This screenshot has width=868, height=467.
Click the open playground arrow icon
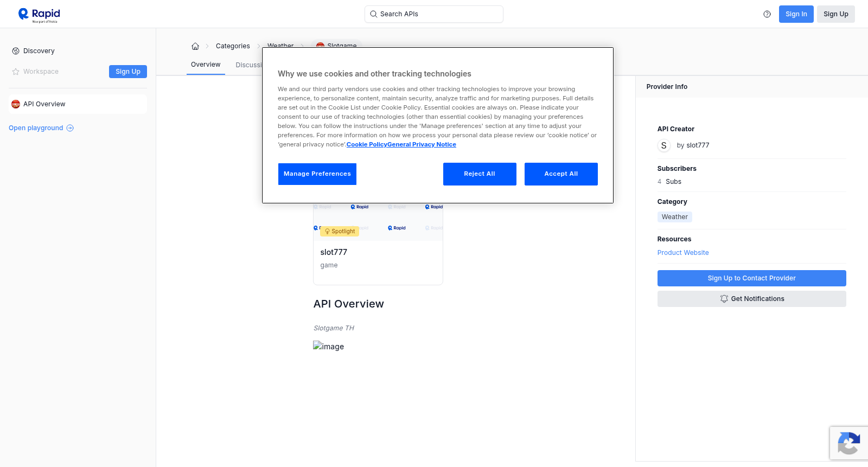tap(70, 128)
